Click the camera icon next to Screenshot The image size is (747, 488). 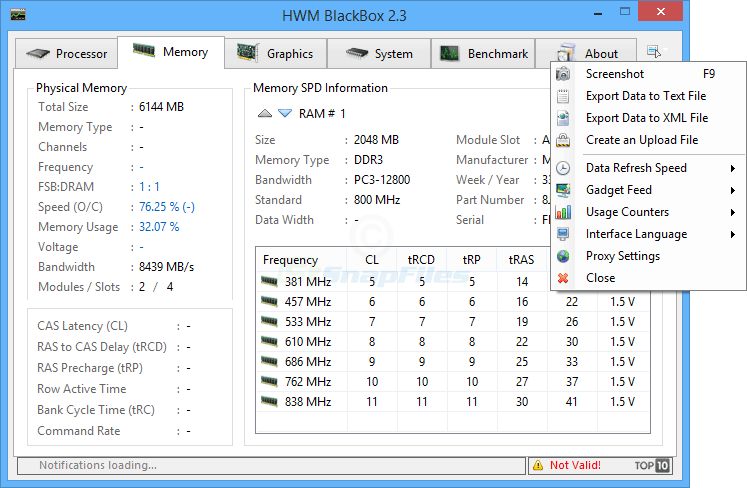click(x=563, y=74)
